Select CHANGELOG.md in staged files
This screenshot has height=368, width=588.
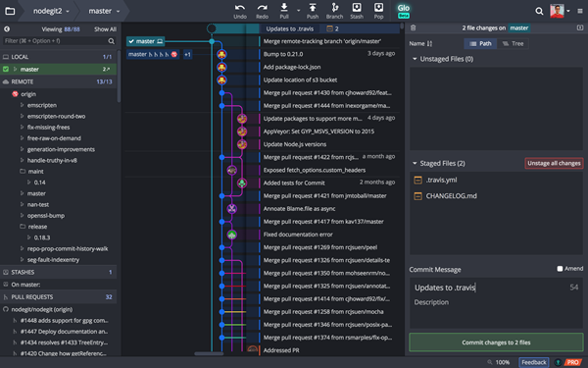coord(452,196)
